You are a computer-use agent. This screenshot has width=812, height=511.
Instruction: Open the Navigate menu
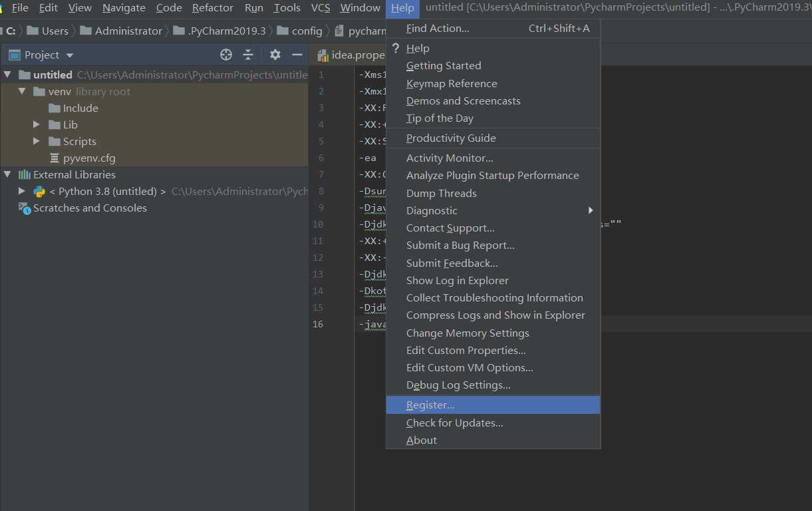coord(124,8)
